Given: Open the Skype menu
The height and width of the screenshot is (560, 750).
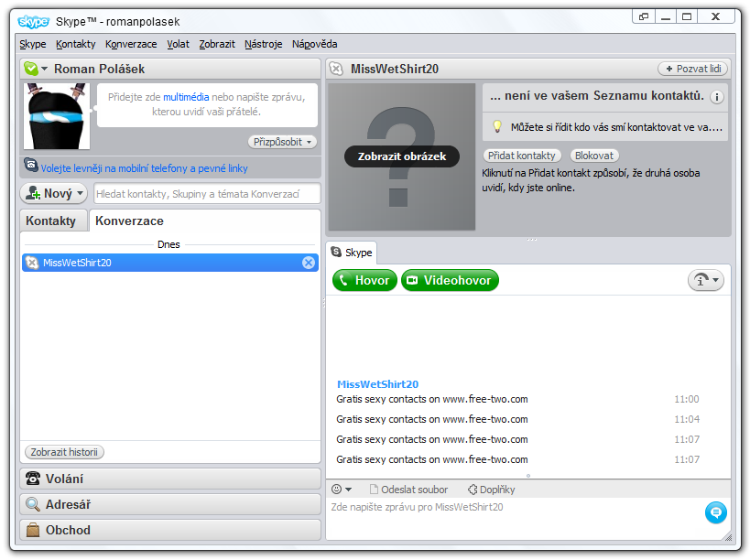Looking at the screenshot, I should (33, 44).
